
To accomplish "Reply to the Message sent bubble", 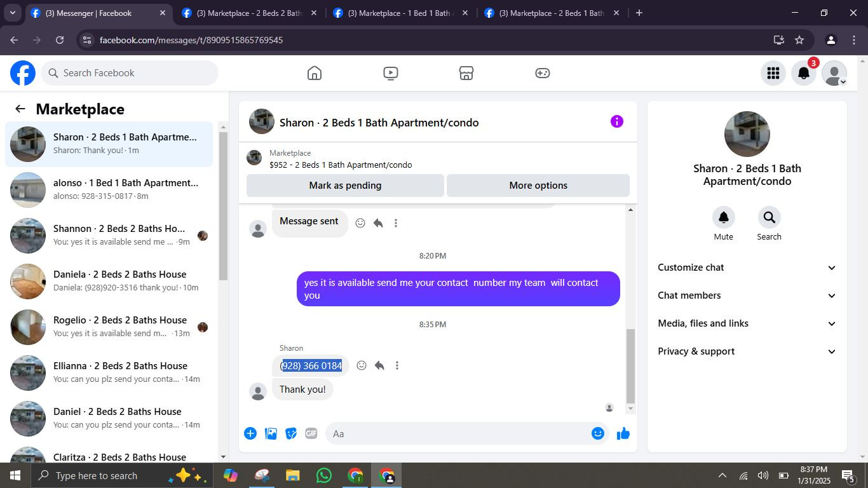I will (x=378, y=223).
